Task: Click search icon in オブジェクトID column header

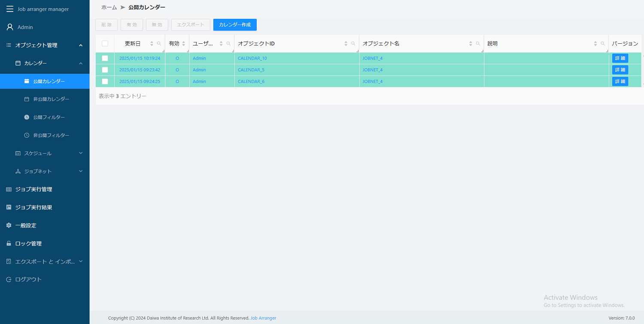Action: click(x=353, y=44)
